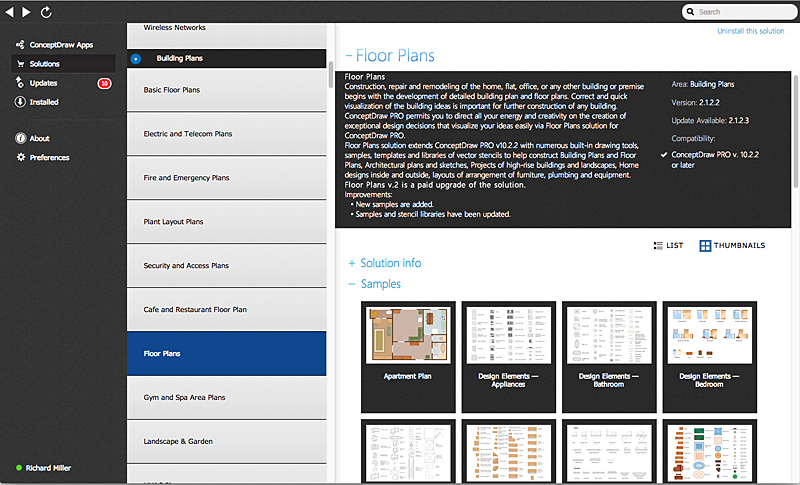
Task: Click the Preferences gear icon
Action: [x=20, y=157]
